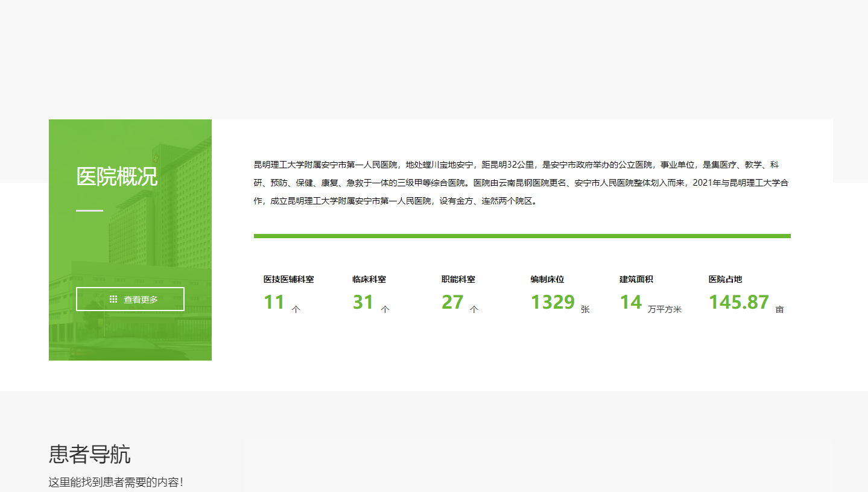The width and height of the screenshot is (868, 492).
Task: Click the 医院占地 label
Action: (725, 279)
